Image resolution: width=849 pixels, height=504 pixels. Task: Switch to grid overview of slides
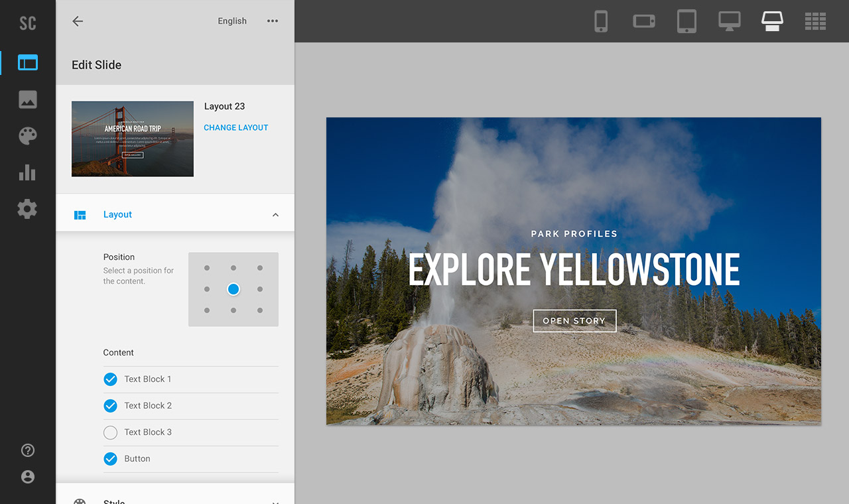click(815, 21)
